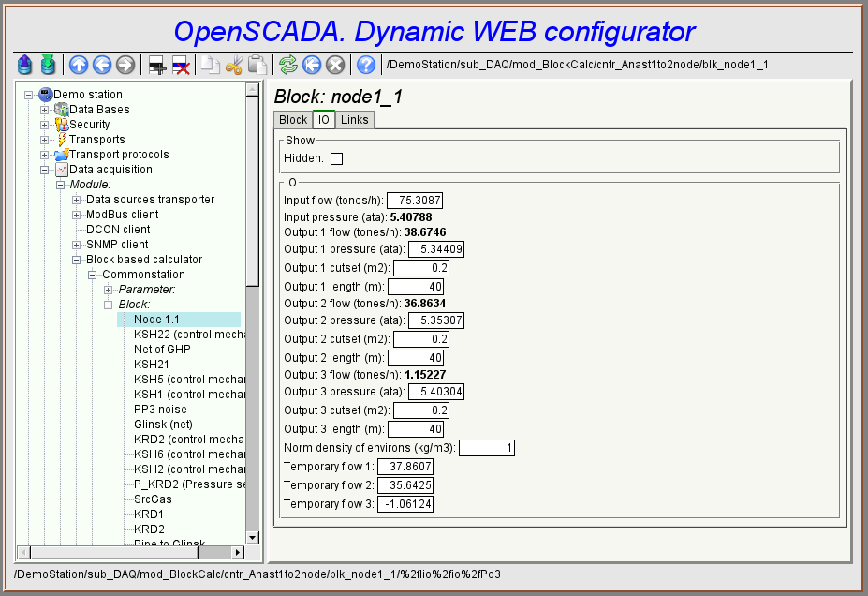Click the add item toolbar icon

coord(157,66)
